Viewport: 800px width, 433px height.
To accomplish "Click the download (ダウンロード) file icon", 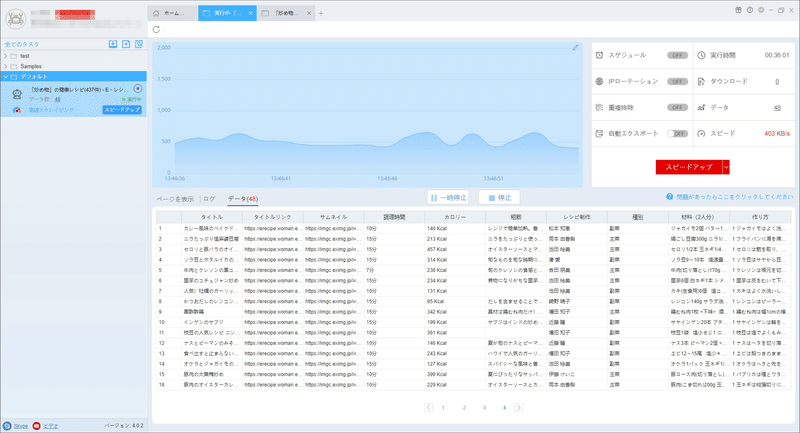I will 702,81.
